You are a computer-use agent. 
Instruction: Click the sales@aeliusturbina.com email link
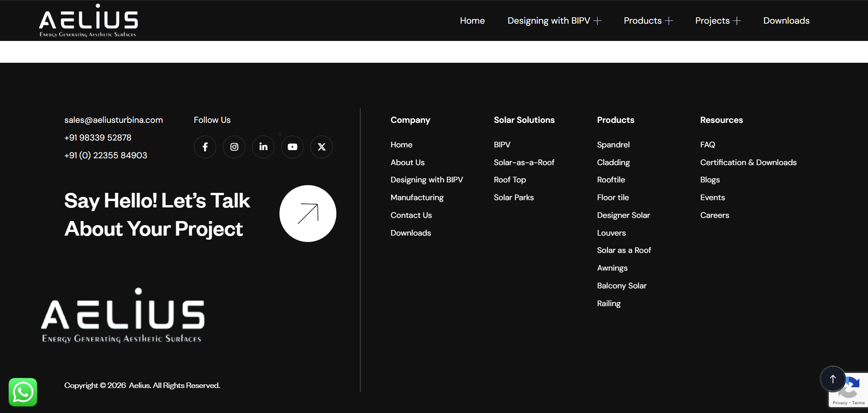point(113,120)
